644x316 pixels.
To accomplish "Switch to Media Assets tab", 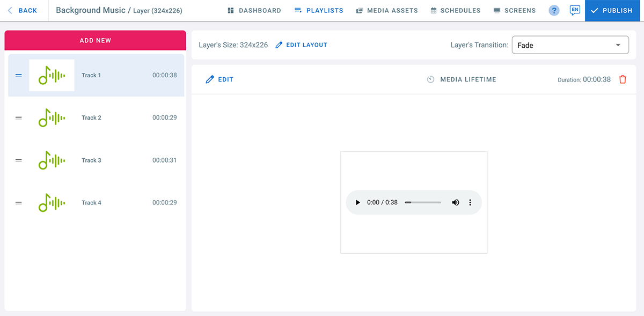I will 387,11.
